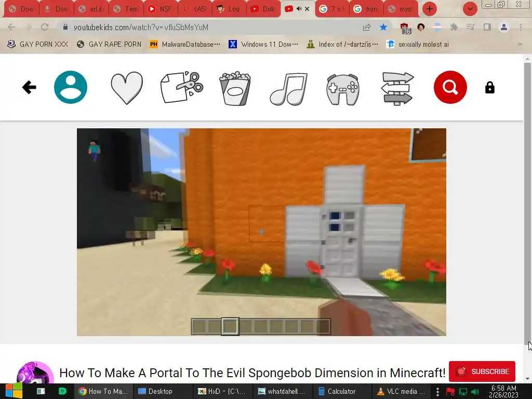Open the popcorn shows category
The height and width of the screenshot is (399, 532).
click(235, 88)
